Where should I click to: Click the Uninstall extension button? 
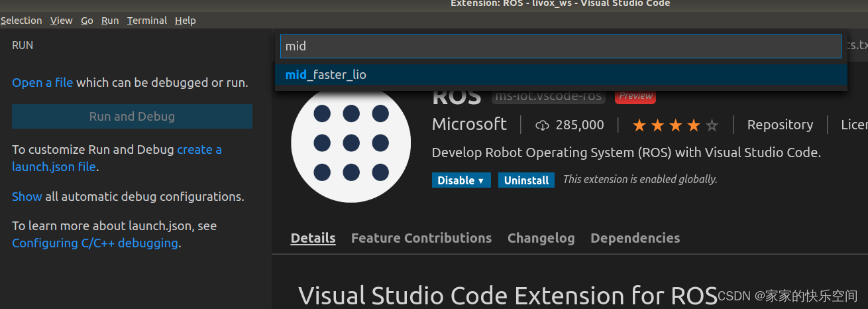526,180
